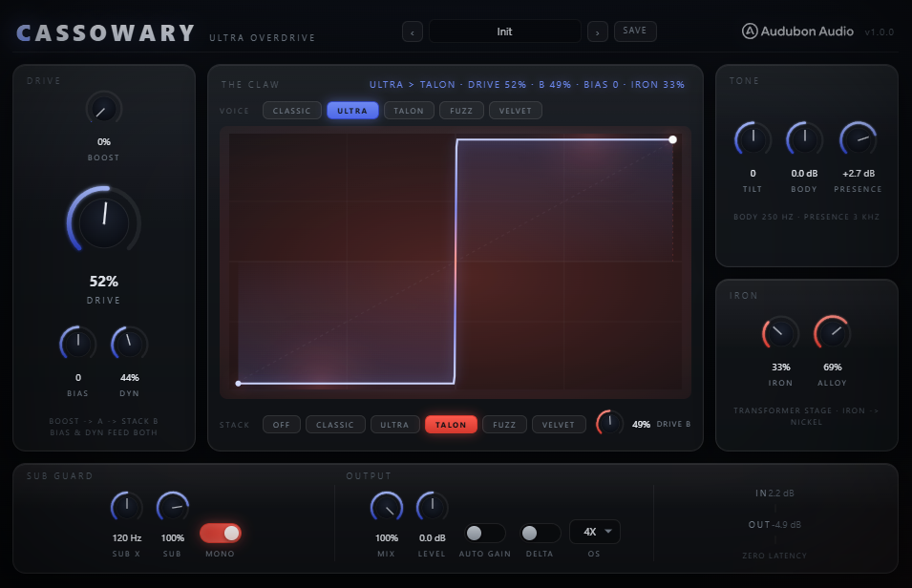Screen dimensions: 912x588
Task: Click the next preset arrow button
Action: pyautogui.click(x=598, y=32)
